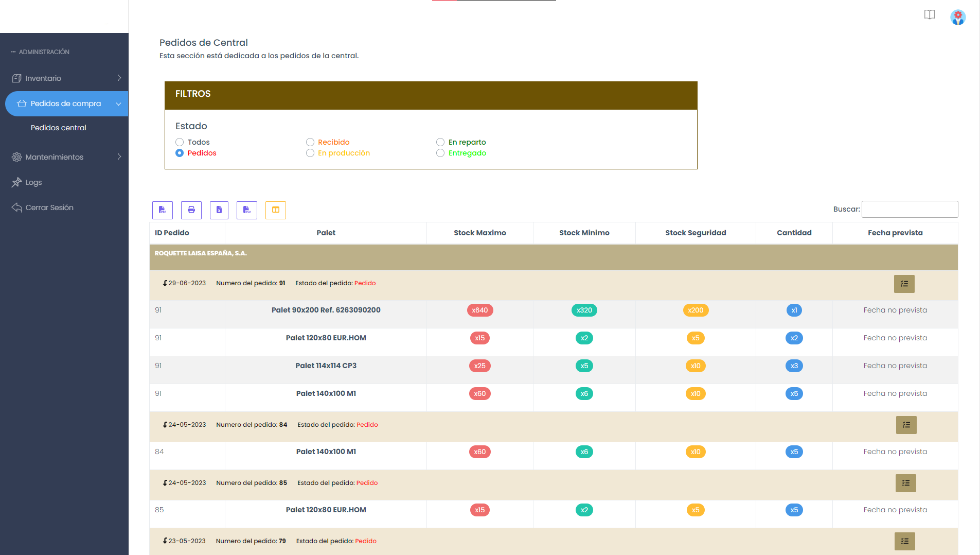The width and height of the screenshot is (980, 555).
Task: Open the column visibility button
Action: [276, 210]
